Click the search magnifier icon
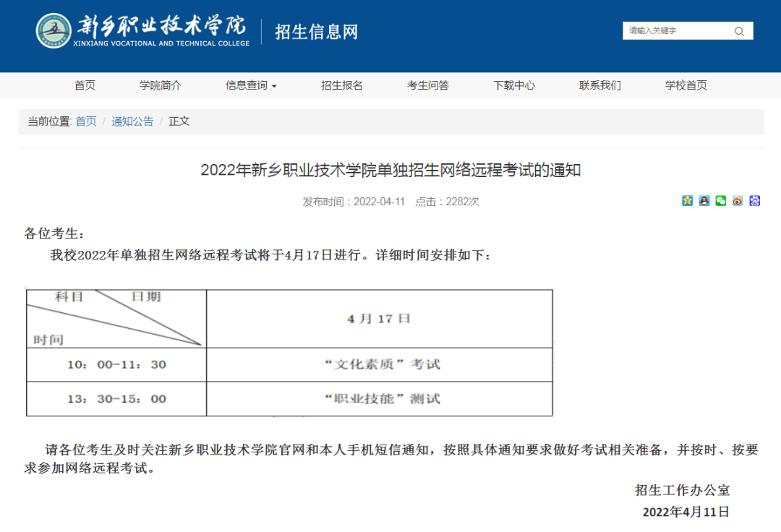 click(x=739, y=31)
